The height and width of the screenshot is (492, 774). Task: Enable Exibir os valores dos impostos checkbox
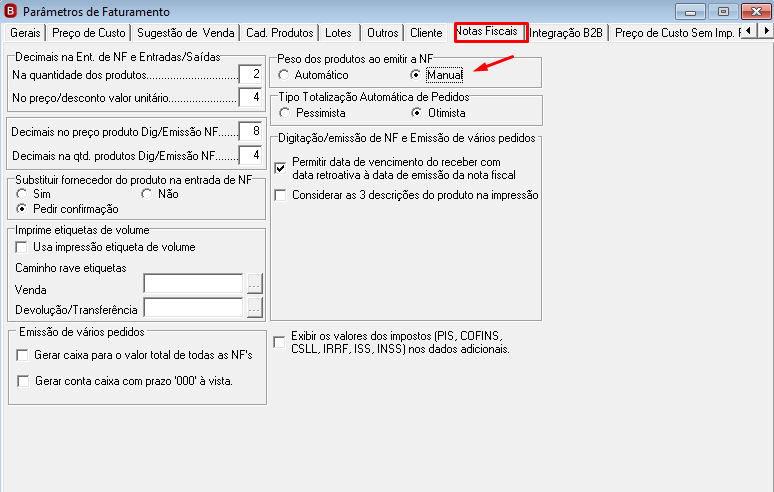(279, 342)
